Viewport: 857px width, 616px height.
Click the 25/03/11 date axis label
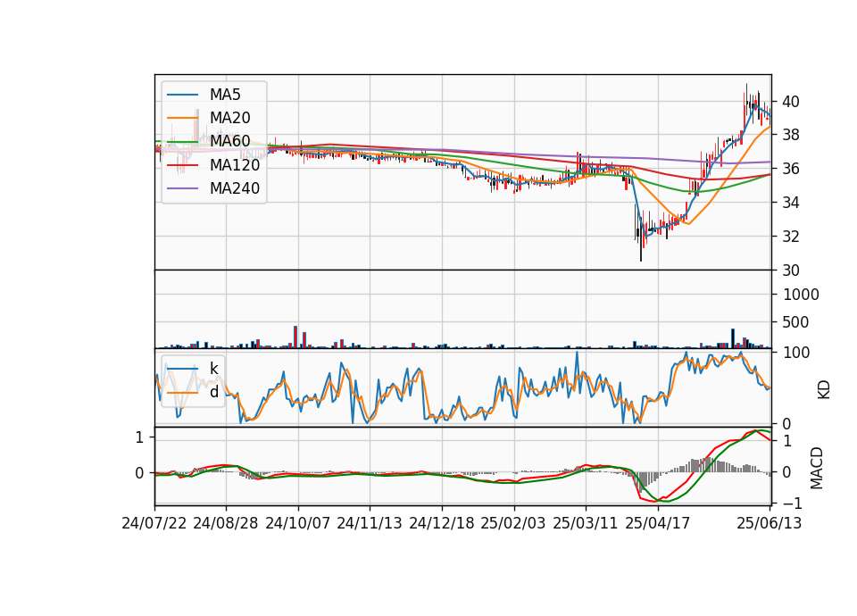click(586, 523)
